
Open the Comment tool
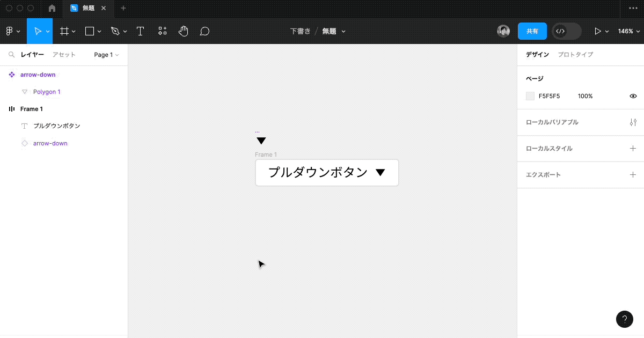204,31
